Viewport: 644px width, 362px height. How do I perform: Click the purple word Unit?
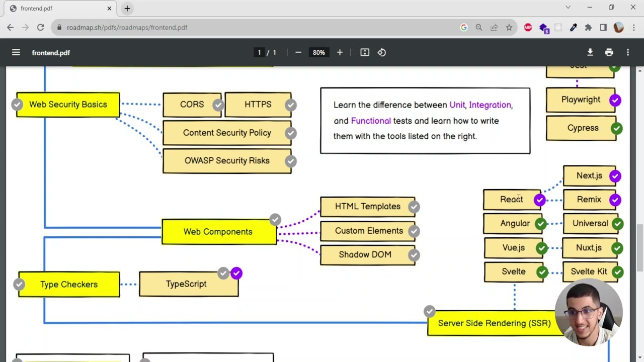point(457,105)
